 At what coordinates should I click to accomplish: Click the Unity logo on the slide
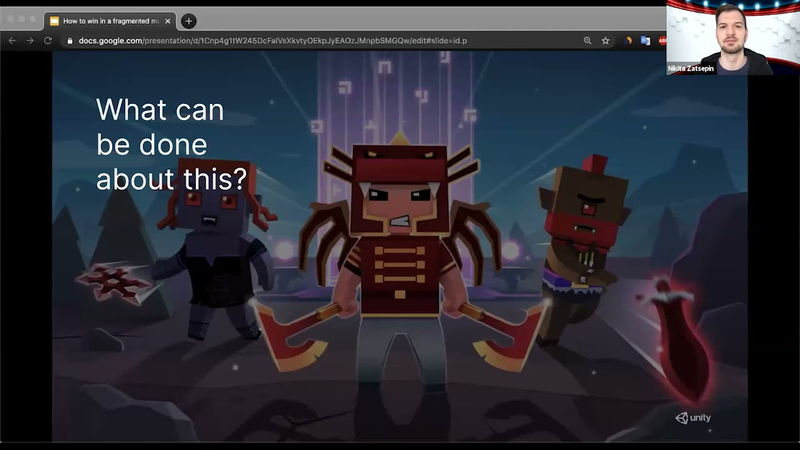693,418
